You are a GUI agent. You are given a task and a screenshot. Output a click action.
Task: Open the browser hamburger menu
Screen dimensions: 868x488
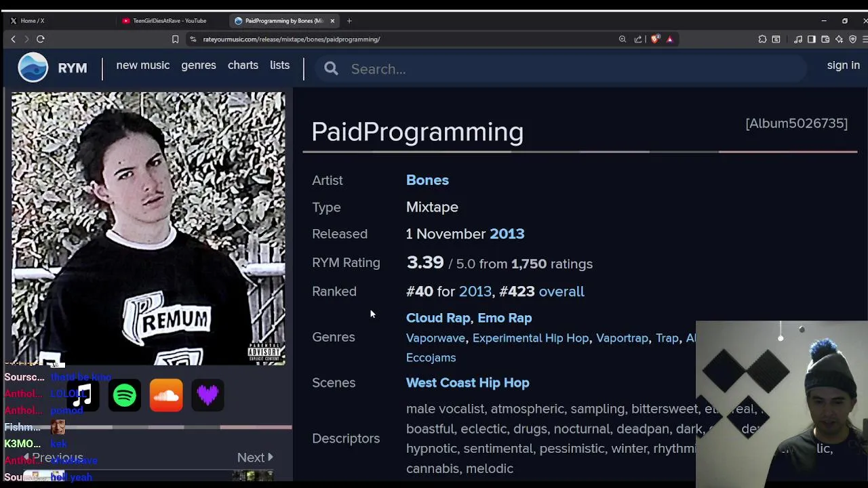[865, 39]
